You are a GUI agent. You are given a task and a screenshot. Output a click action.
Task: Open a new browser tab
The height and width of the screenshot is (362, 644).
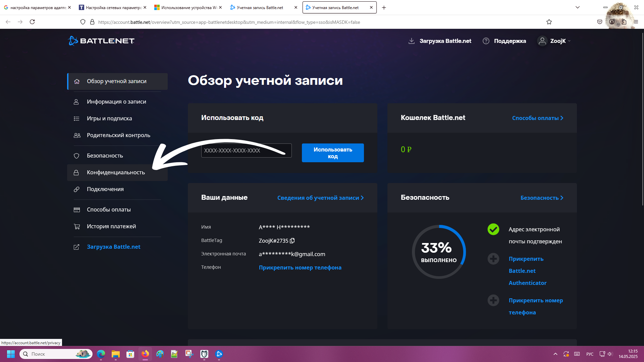point(384,7)
